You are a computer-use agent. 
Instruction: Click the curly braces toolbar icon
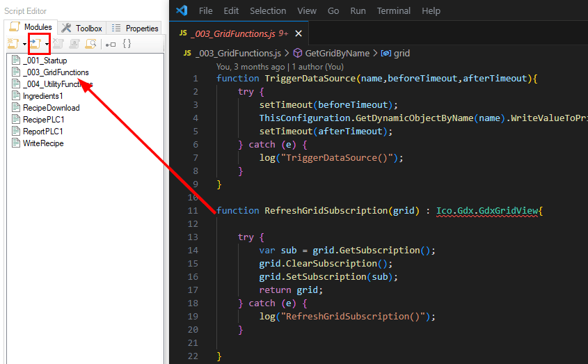(127, 44)
